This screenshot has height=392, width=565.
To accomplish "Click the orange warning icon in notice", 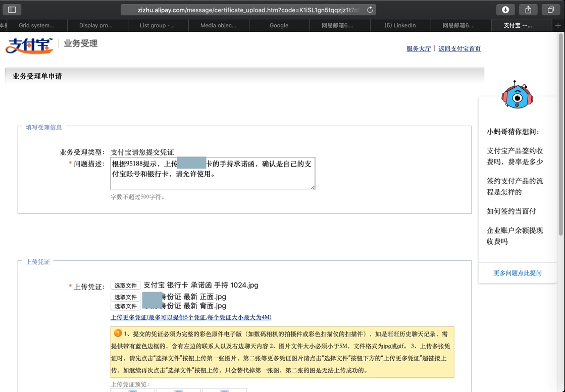I will click(118, 333).
